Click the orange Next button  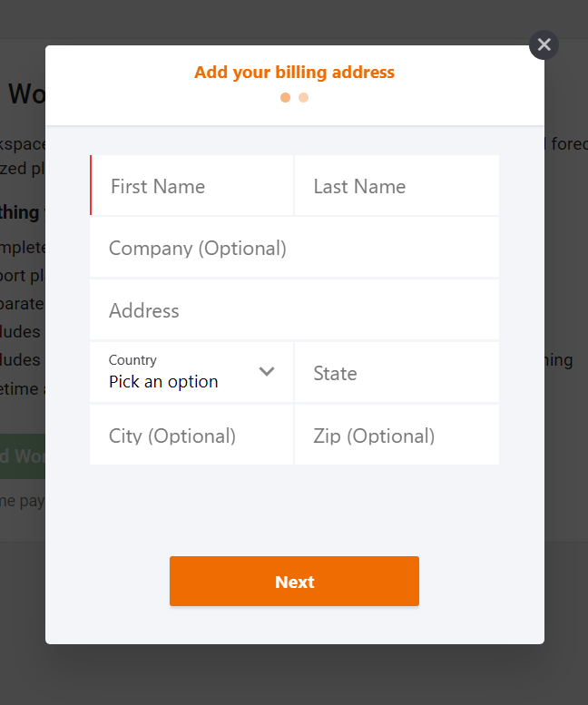click(x=294, y=581)
